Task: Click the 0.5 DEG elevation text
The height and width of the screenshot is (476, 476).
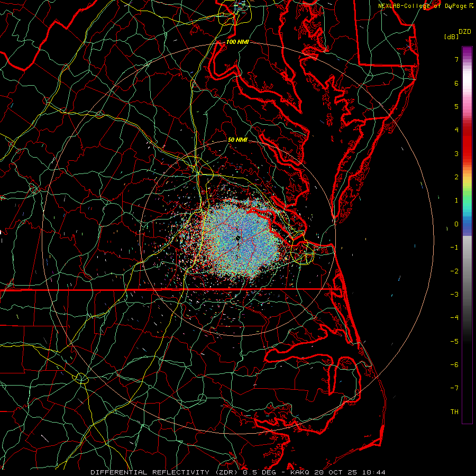Action: (x=259, y=472)
